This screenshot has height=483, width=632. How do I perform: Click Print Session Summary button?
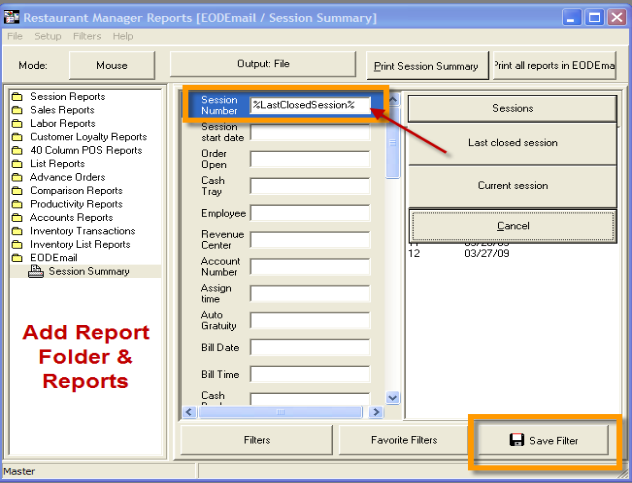427,66
